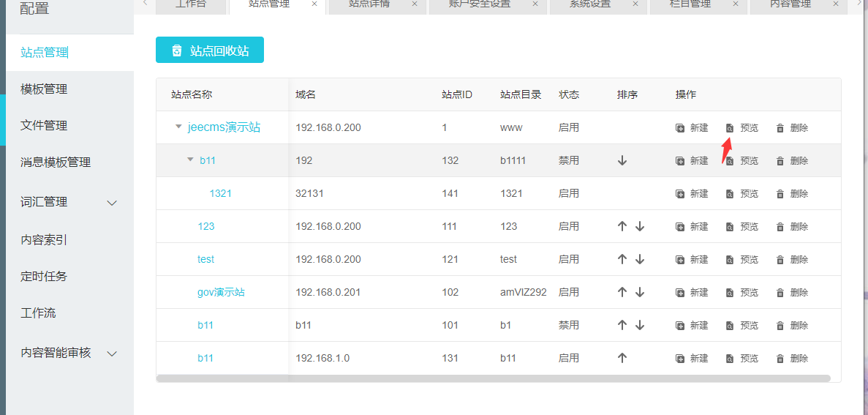The image size is (868, 415).
Task: Delete the 123 site
Action: click(792, 227)
